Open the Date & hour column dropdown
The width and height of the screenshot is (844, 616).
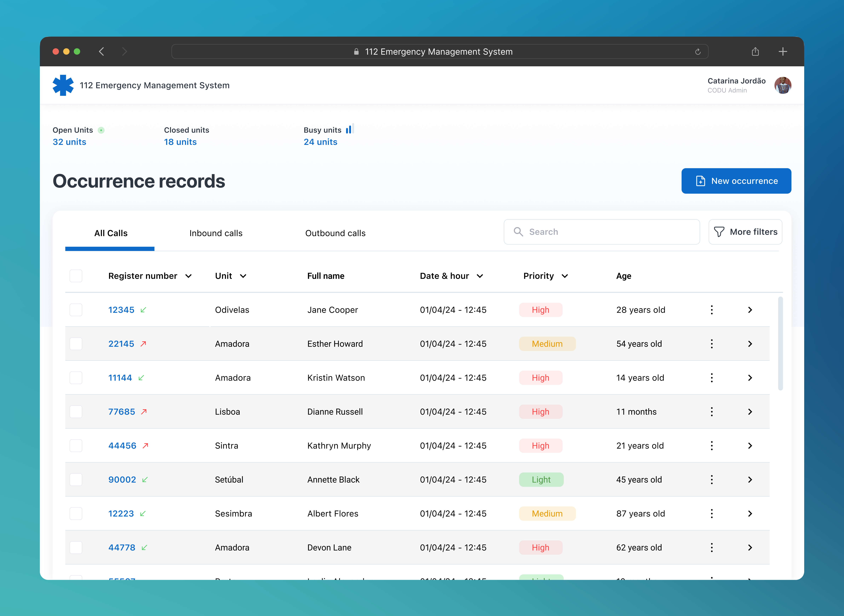click(x=480, y=276)
